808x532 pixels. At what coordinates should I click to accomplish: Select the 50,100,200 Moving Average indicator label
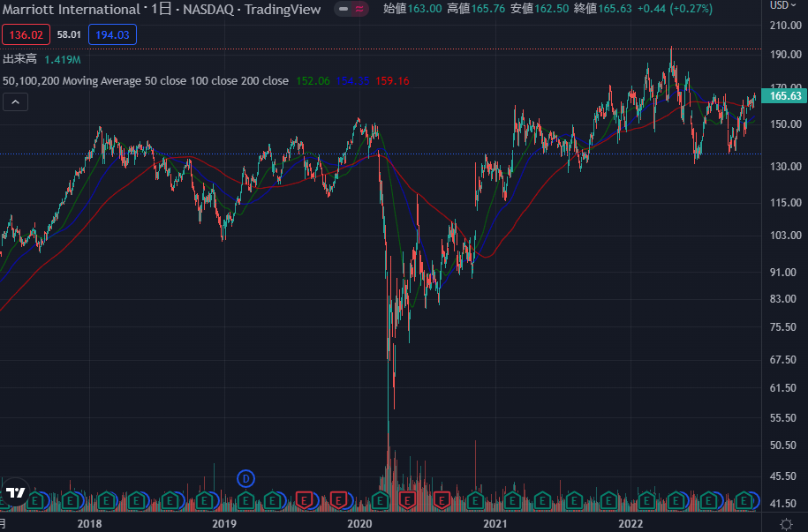(x=146, y=81)
